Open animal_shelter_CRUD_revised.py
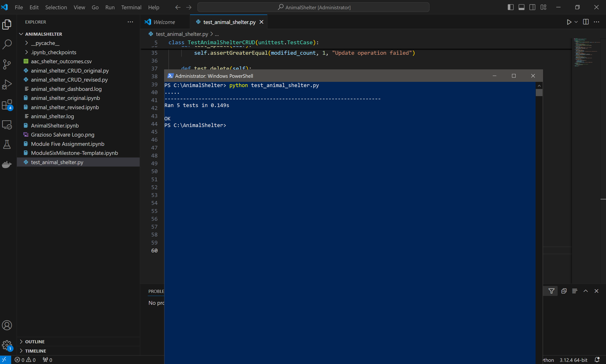Viewport: 606px width, 364px height. tap(69, 80)
